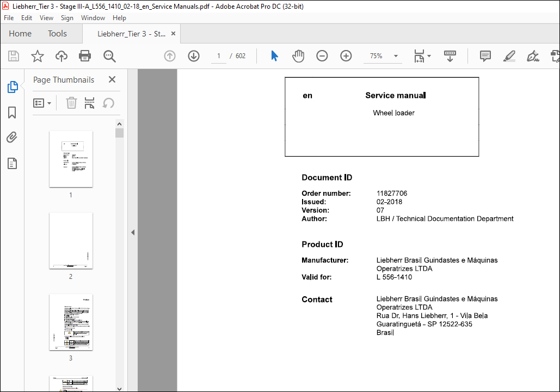560x392 pixels.
Task: Select page 3 thumbnail
Action: point(71,322)
